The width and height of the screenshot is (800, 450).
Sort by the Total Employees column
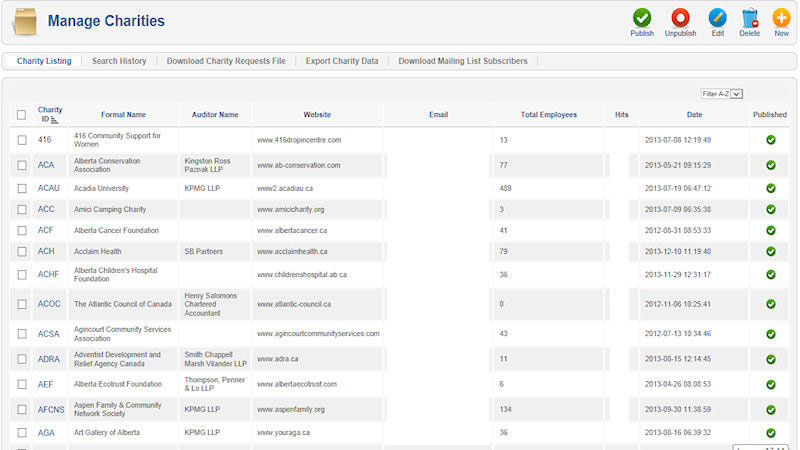548,115
